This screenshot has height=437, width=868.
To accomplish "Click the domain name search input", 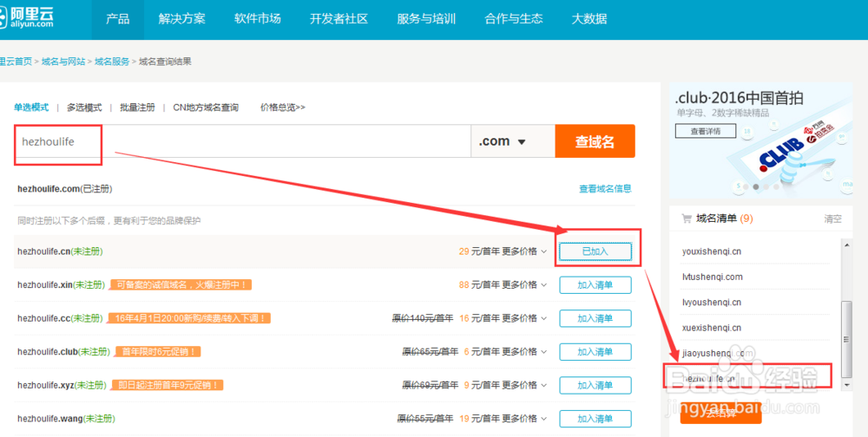I will click(242, 141).
